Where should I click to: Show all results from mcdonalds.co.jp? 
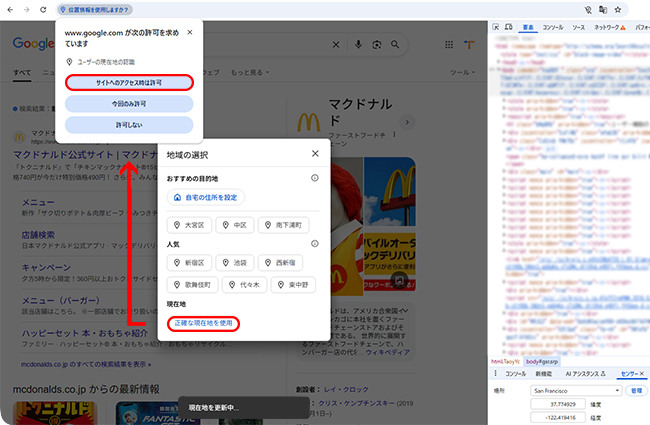click(x=86, y=364)
